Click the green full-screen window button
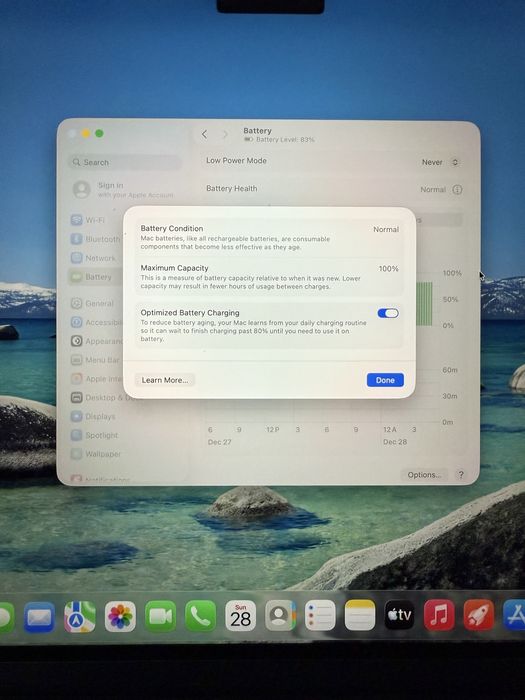525x700 pixels. pos(99,133)
